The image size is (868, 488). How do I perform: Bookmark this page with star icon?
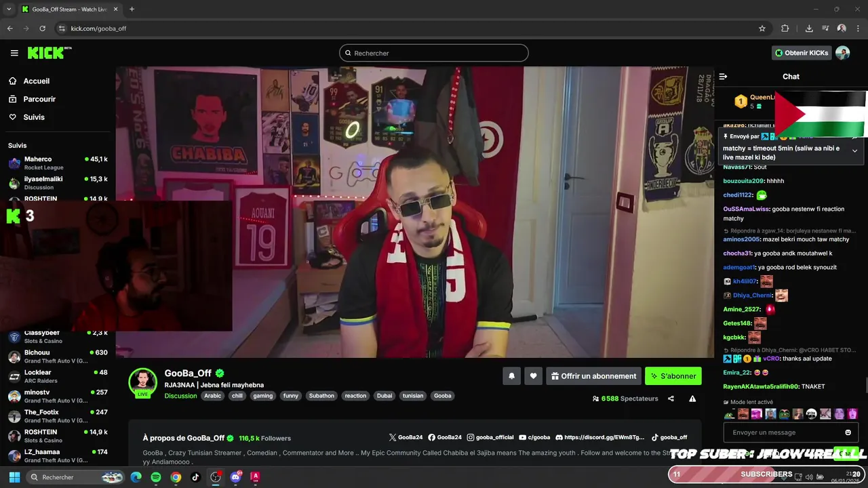[x=762, y=28]
